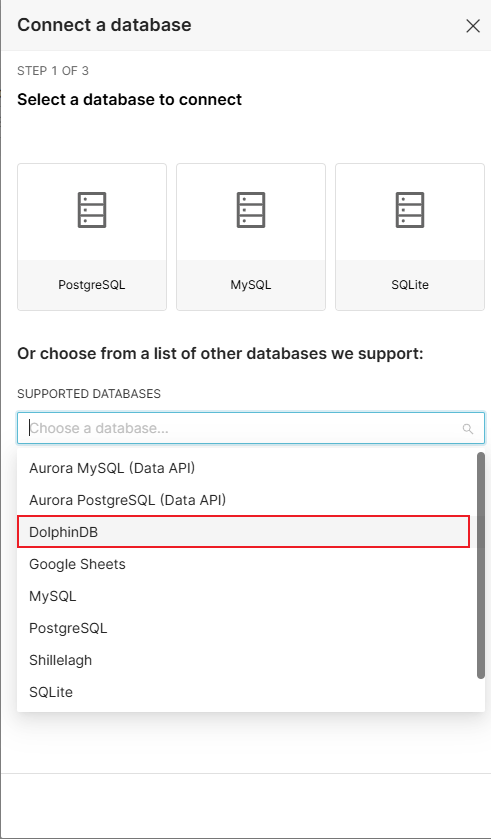Click the dropdown list vertical scrollbar

481,566
